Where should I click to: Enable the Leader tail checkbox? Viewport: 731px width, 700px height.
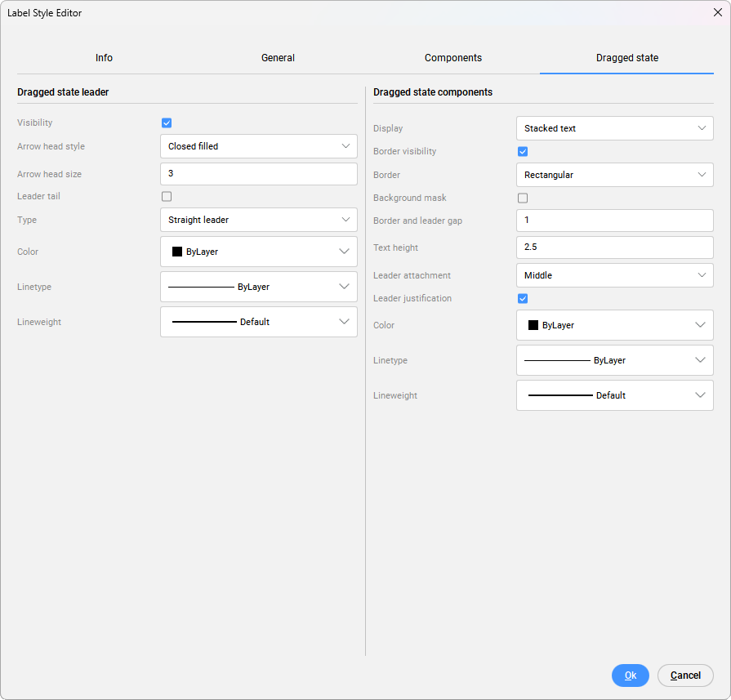(x=167, y=197)
